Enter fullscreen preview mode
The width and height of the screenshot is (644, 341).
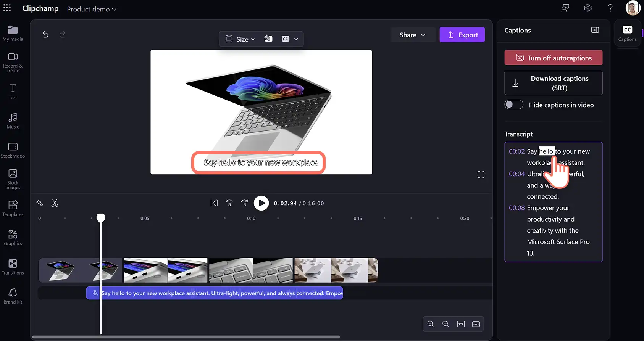[x=481, y=175]
